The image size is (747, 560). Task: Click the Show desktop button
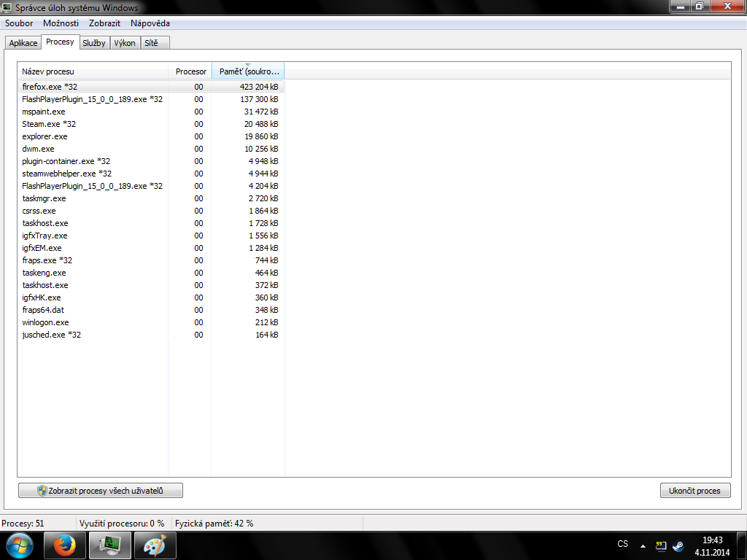(x=742, y=545)
